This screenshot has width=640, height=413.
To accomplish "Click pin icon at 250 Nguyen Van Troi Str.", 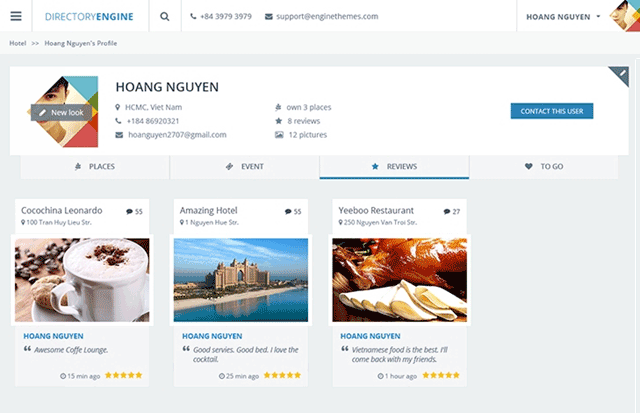I will pos(340,222).
